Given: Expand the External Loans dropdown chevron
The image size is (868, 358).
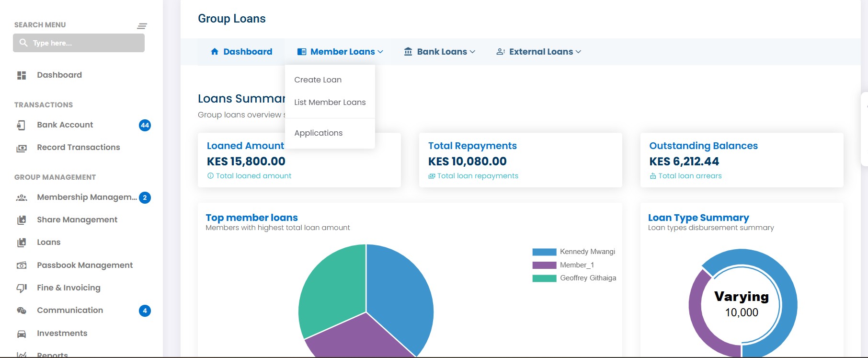Looking at the screenshot, I should (x=578, y=52).
